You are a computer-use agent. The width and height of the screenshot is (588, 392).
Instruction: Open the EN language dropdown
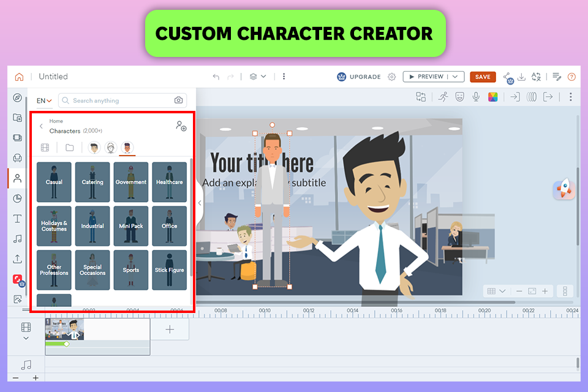coord(44,100)
